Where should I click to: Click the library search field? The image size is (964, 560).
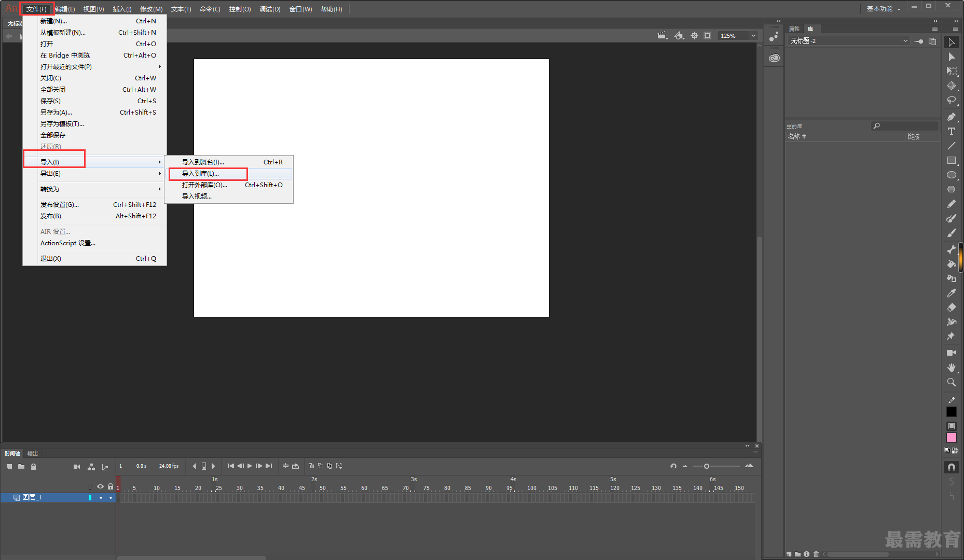[x=905, y=126]
